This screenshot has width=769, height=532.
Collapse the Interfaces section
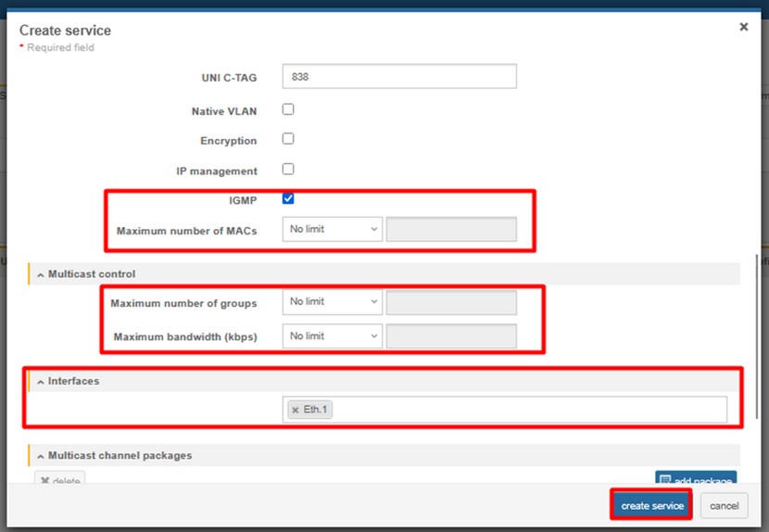click(41, 381)
